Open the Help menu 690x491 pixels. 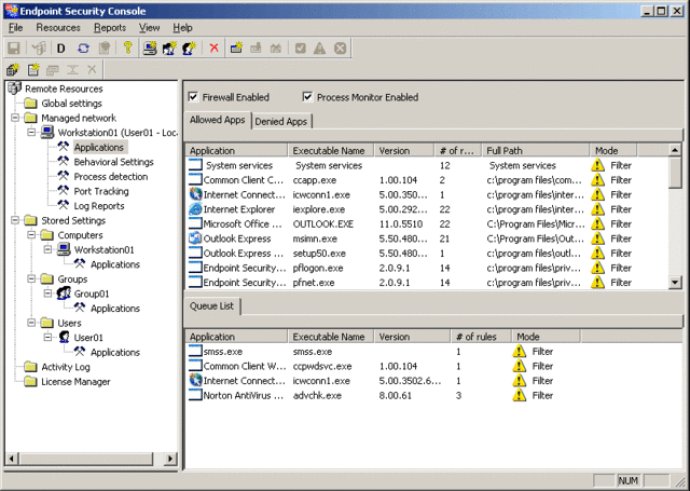click(182, 28)
